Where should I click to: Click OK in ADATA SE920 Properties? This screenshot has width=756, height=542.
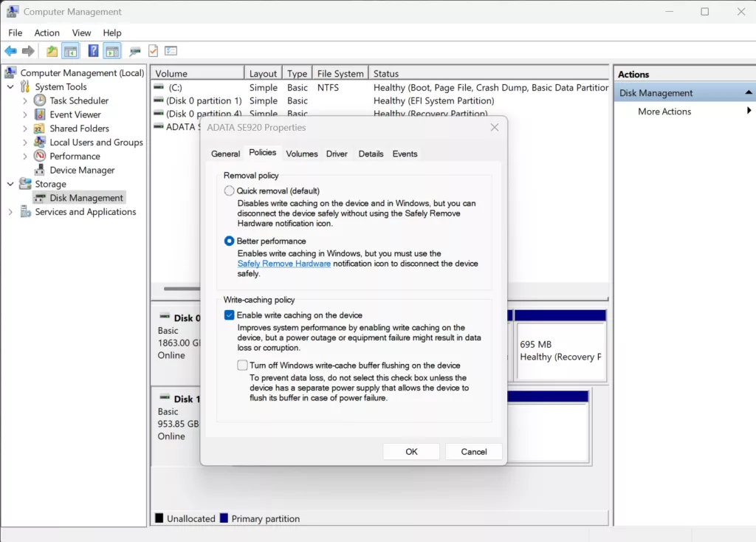(411, 451)
